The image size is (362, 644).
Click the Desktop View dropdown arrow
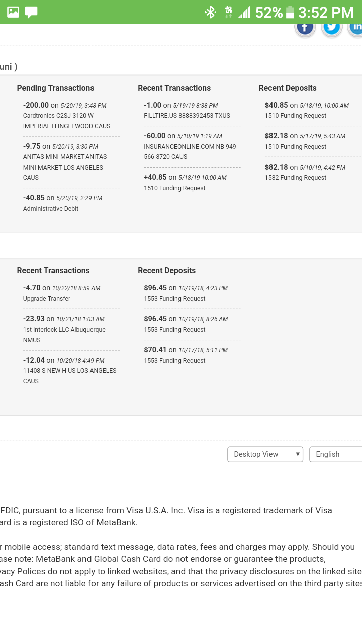click(x=298, y=454)
